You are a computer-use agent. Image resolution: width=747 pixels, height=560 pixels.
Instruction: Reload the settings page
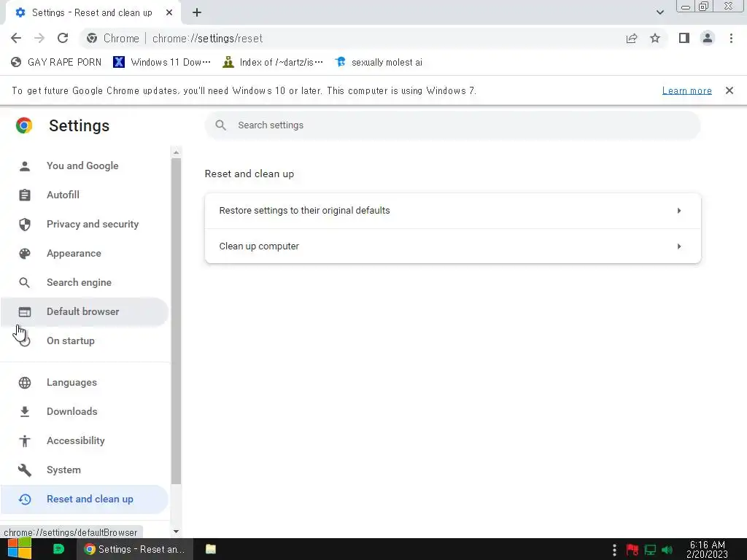pos(63,38)
